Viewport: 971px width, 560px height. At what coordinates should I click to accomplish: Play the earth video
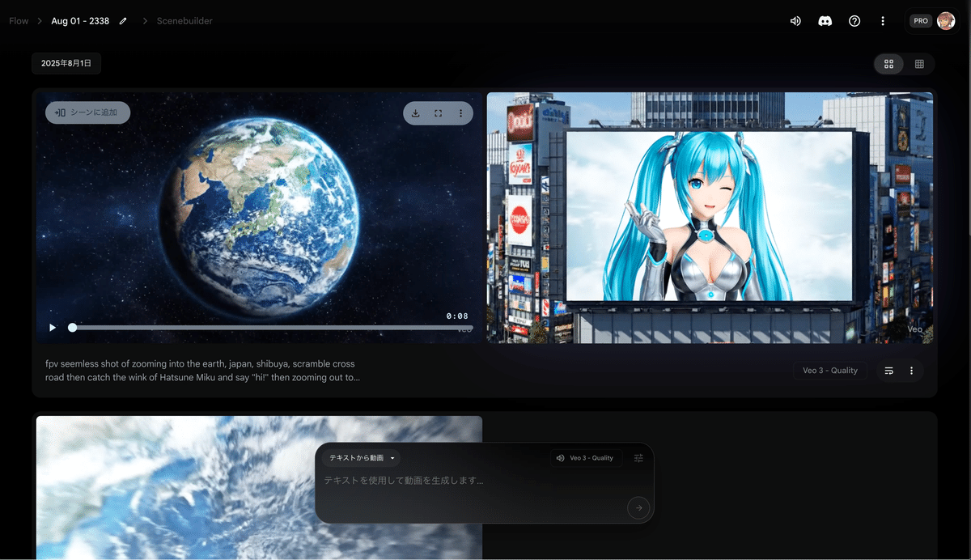(53, 328)
